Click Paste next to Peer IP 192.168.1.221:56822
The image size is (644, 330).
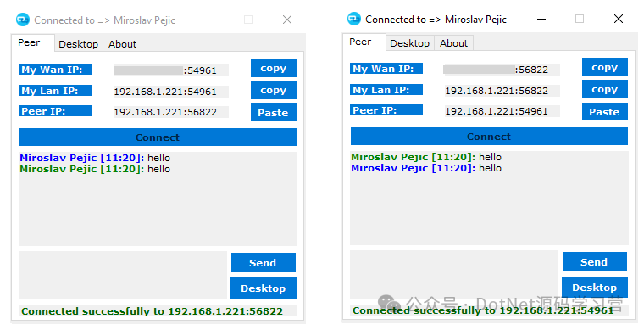pyautogui.click(x=274, y=113)
